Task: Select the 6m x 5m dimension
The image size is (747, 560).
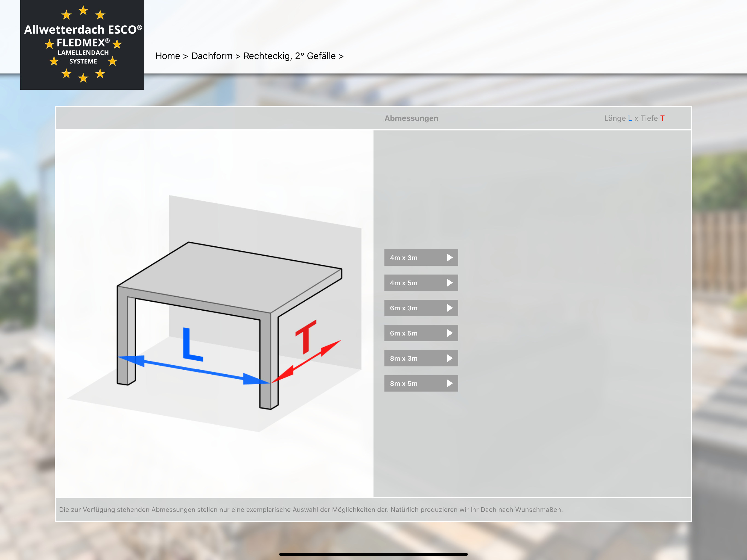Action: [421, 333]
